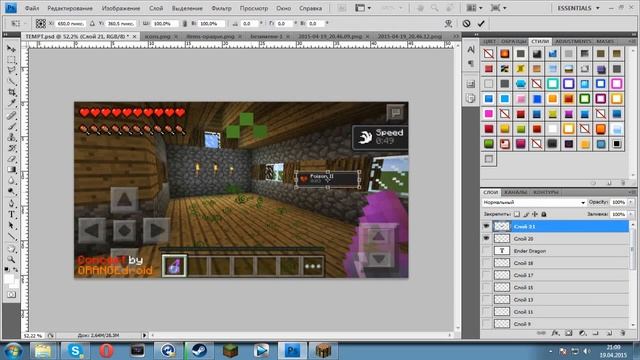Toggle lock position icon
640x360 pixels.
pyautogui.click(x=535, y=214)
